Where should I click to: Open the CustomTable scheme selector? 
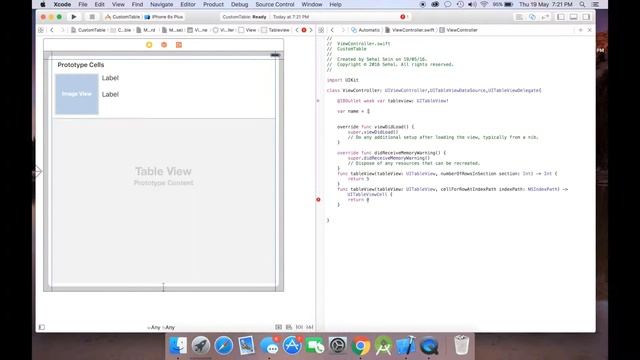[x=123, y=17]
